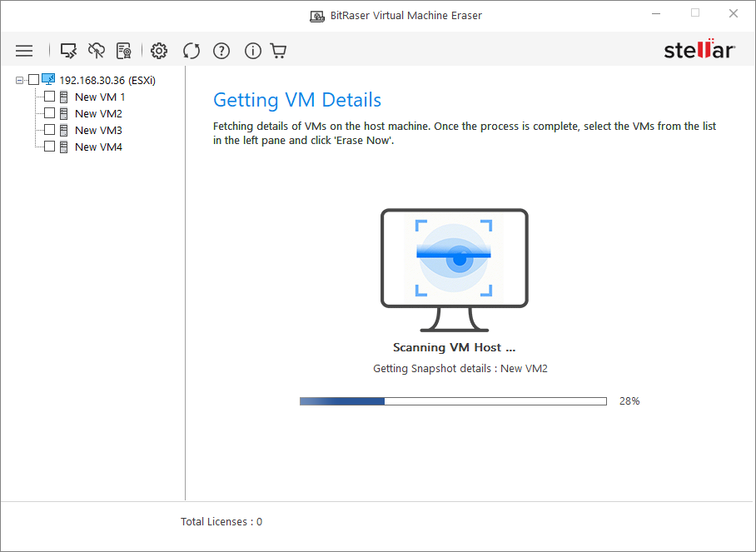Screen dimensions: 756x552
Task: Check the 192.168.30.36 (ESXi) host checkbox
Action: coord(34,80)
